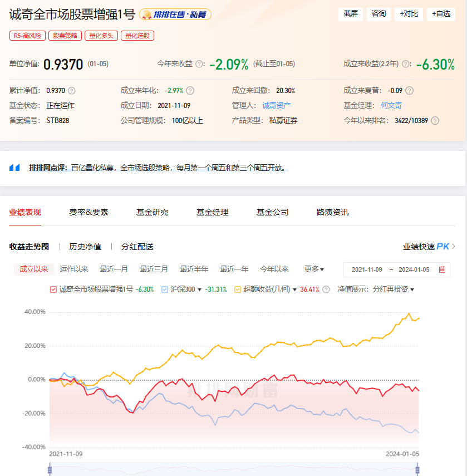467x476 pixels.
Task: Select the 最近一月 period filter
Action: [114, 269]
